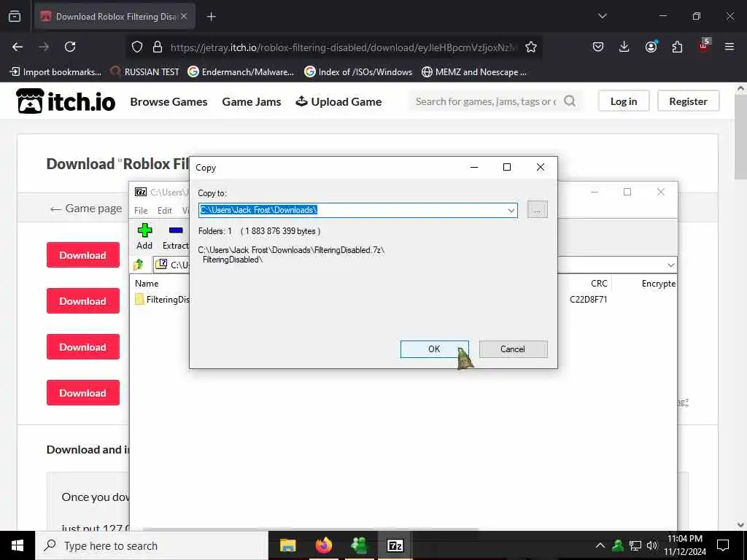
Task: Click the CRC value C22D8F71
Action: (x=589, y=300)
